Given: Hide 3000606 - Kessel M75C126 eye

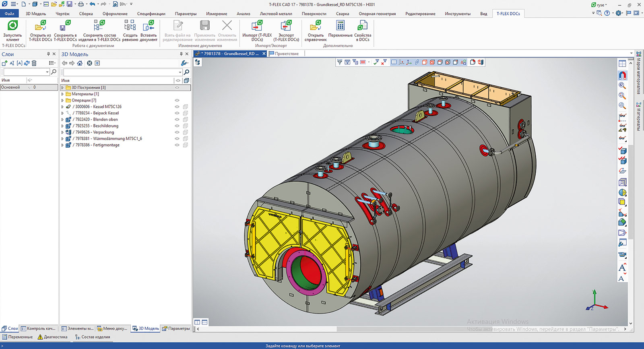Looking at the screenshot, I should point(177,107).
